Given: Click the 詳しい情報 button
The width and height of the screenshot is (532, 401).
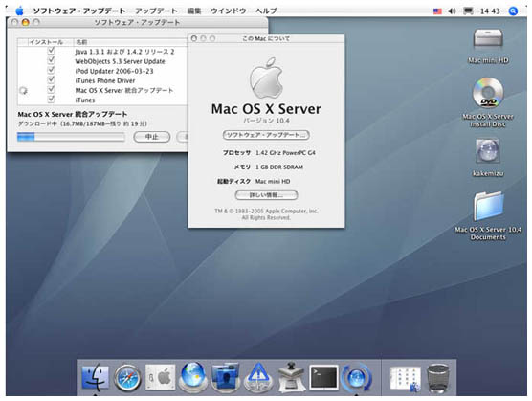Looking at the screenshot, I should (266, 195).
